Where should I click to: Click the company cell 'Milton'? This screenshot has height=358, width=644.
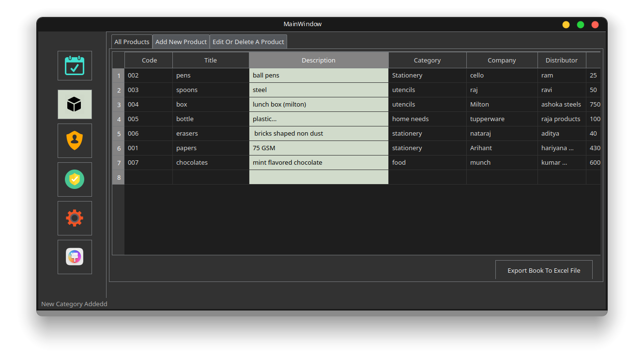[502, 105]
